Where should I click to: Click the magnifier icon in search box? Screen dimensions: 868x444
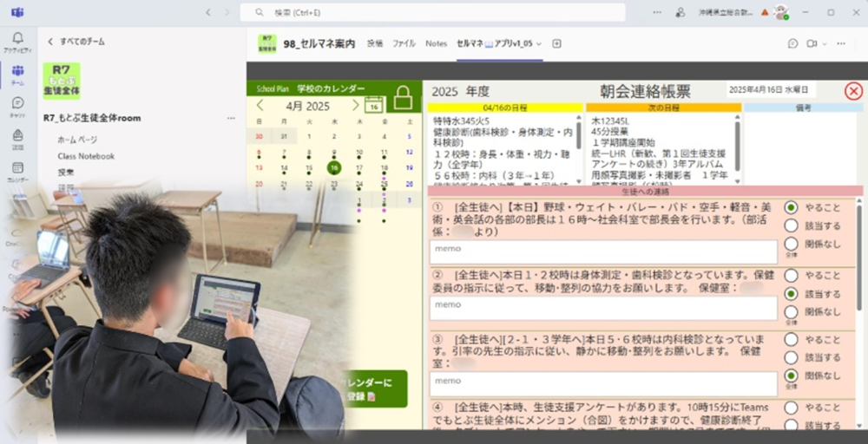pyautogui.click(x=259, y=12)
